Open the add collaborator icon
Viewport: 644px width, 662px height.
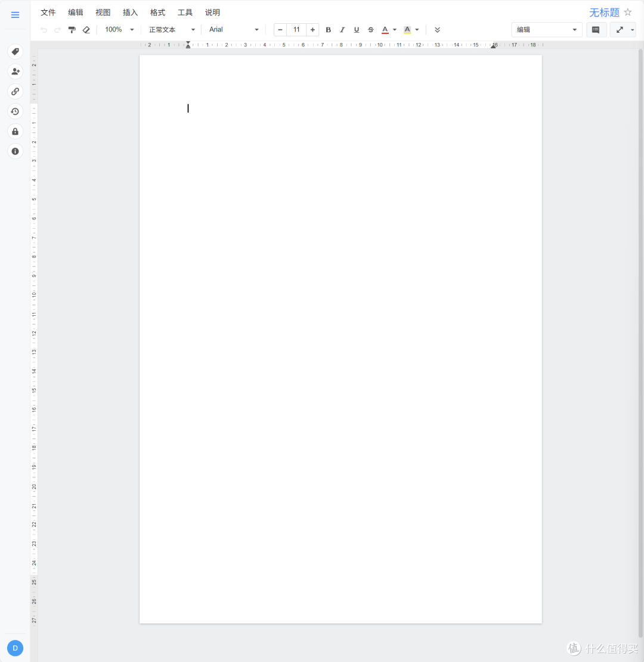tap(16, 72)
